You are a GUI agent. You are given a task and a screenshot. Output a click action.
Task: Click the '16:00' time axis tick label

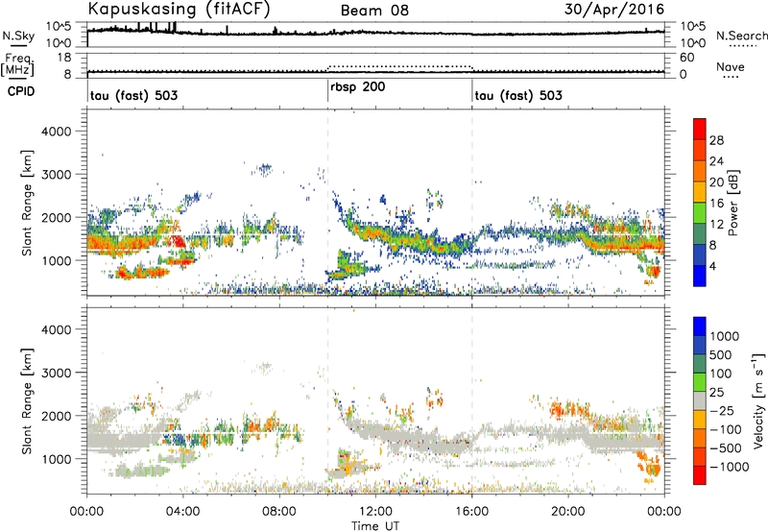[471, 511]
